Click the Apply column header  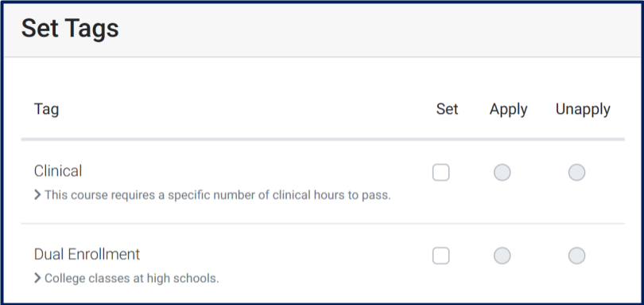click(509, 110)
